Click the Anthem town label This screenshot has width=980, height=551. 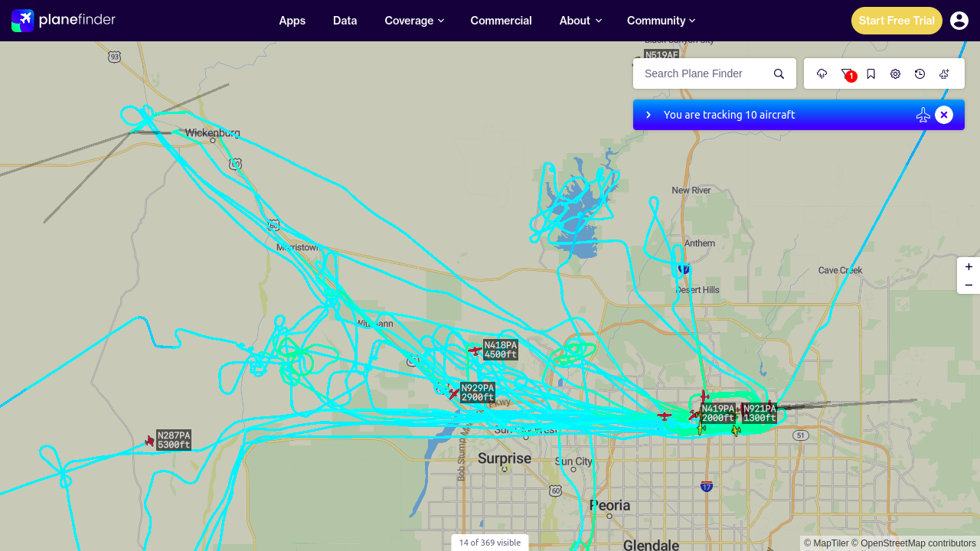tap(700, 243)
